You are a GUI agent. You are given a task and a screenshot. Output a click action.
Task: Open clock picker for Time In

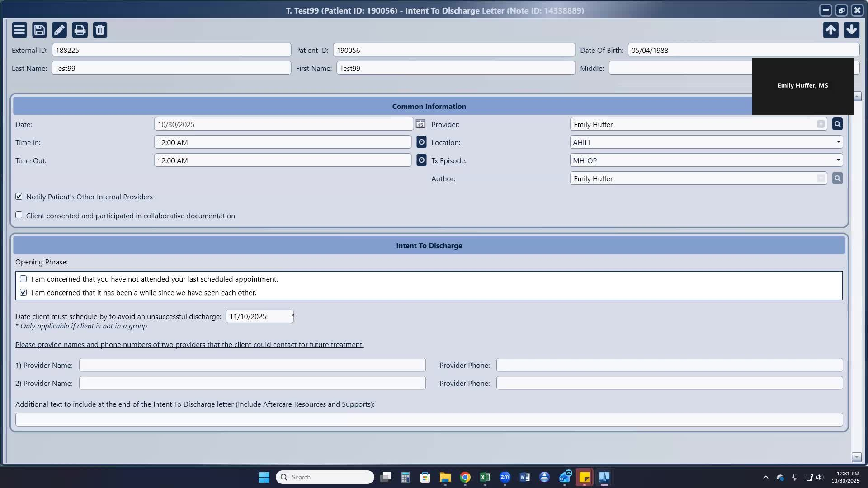pos(421,142)
